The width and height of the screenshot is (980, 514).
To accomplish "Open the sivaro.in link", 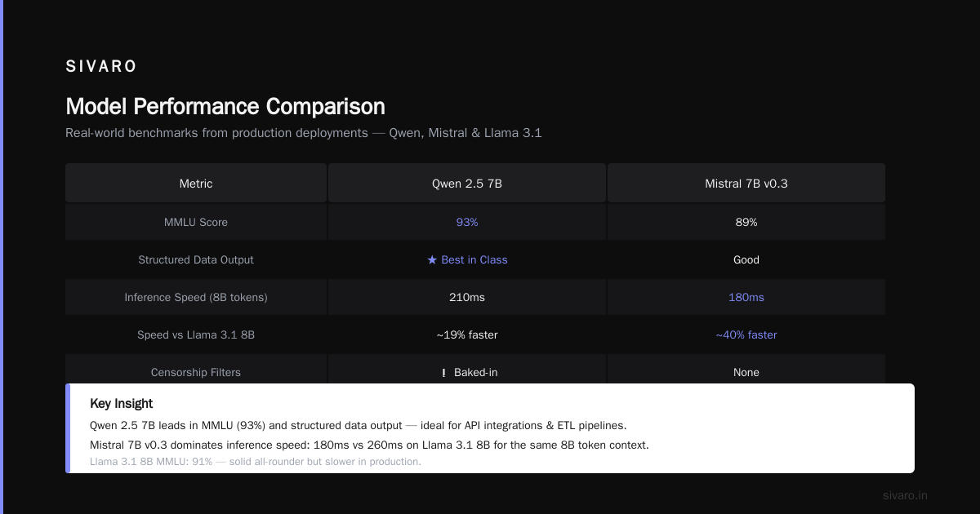I will tap(906, 495).
